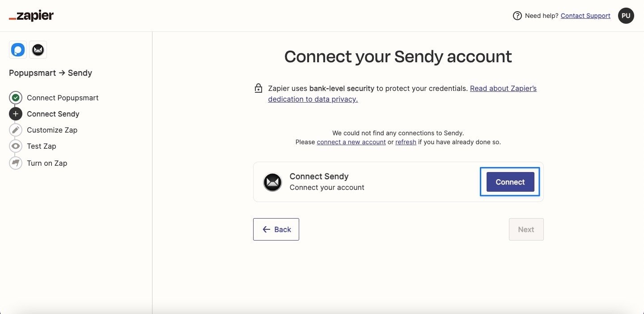This screenshot has width=644, height=314.
Task: Click connect a new account
Action: (x=351, y=142)
